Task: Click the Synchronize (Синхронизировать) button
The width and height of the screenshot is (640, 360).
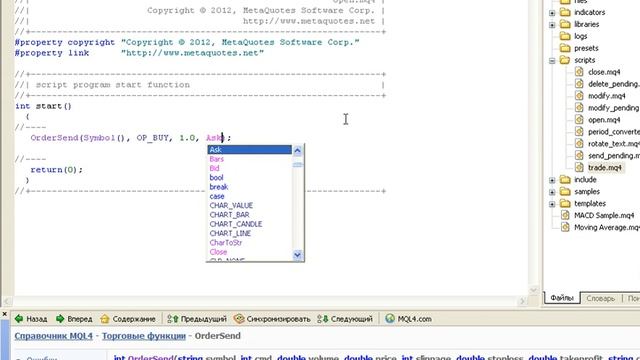Action: [272, 319]
